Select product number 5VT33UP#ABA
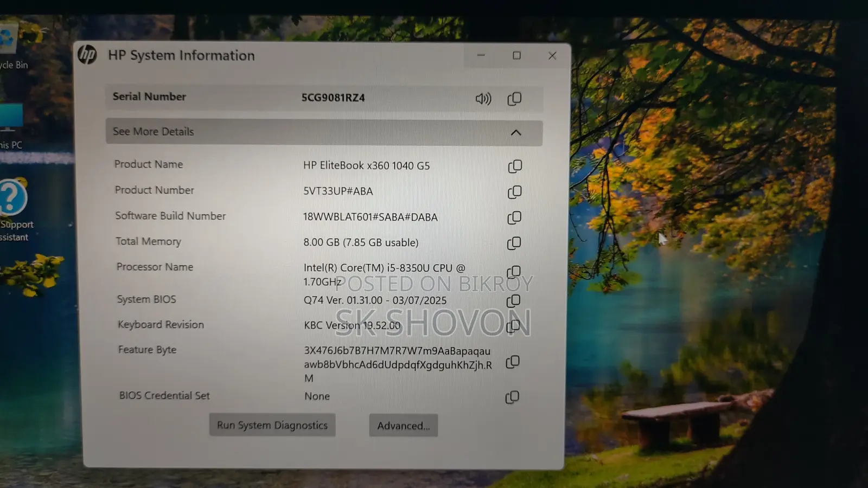Image resolution: width=868 pixels, height=488 pixels. click(x=338, y=191)
